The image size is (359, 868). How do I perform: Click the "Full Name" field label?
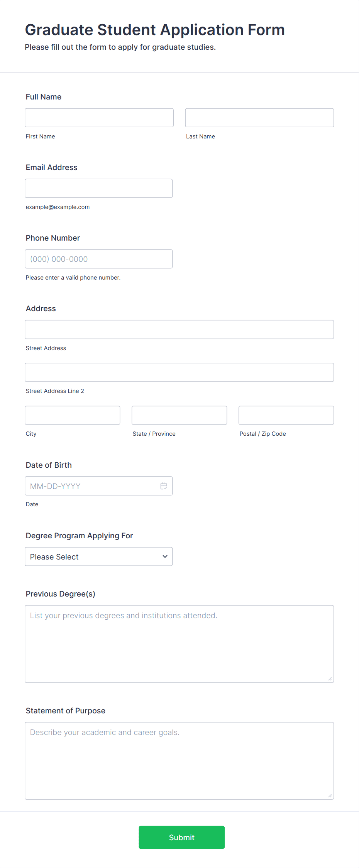[x=44, y=97]
